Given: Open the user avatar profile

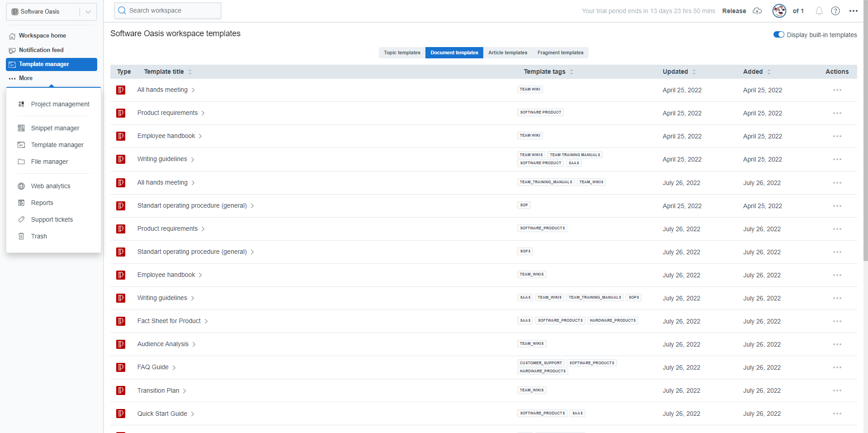Looking at the screenshot, I should pos(779,11).
